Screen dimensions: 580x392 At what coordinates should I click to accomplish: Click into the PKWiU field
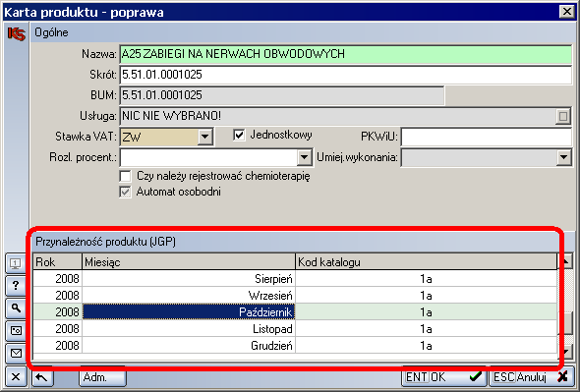click(487, 137)
